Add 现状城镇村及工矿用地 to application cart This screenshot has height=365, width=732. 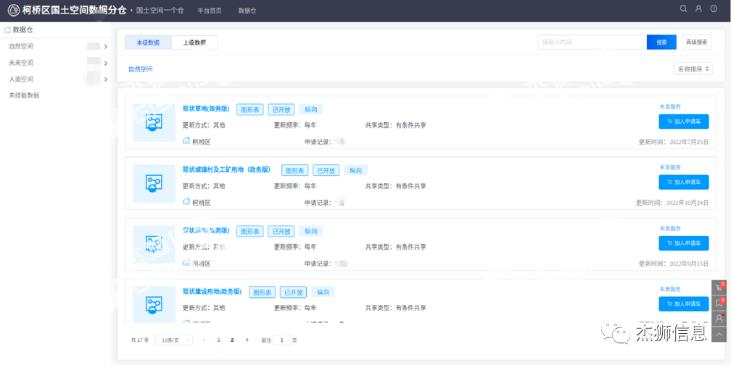click(684, 182)
